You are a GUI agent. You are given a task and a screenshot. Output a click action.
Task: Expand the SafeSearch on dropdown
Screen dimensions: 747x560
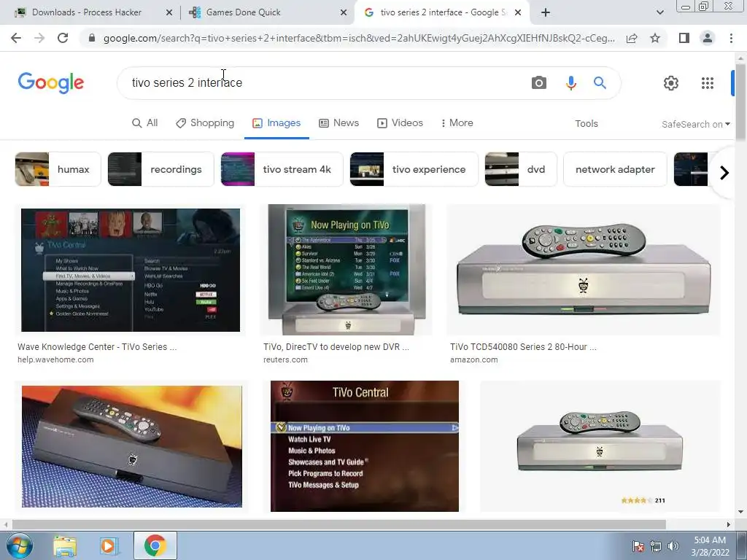pos(695,124)
